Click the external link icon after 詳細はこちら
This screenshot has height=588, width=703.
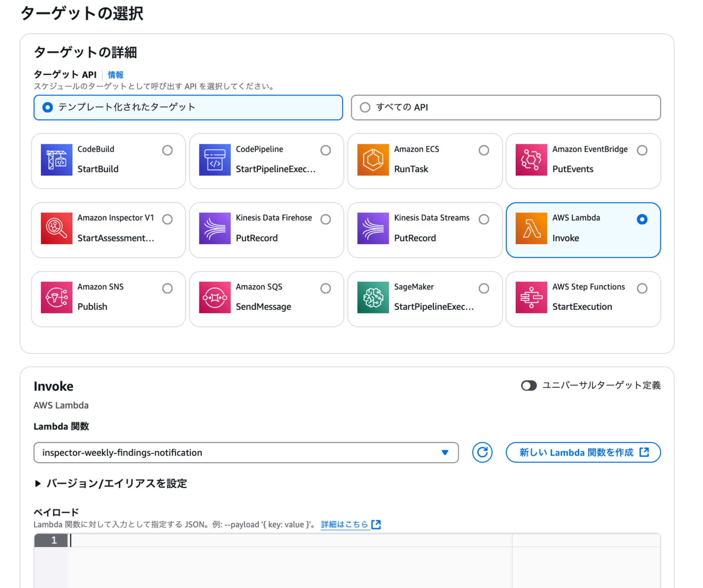click(x=376, y=524)
